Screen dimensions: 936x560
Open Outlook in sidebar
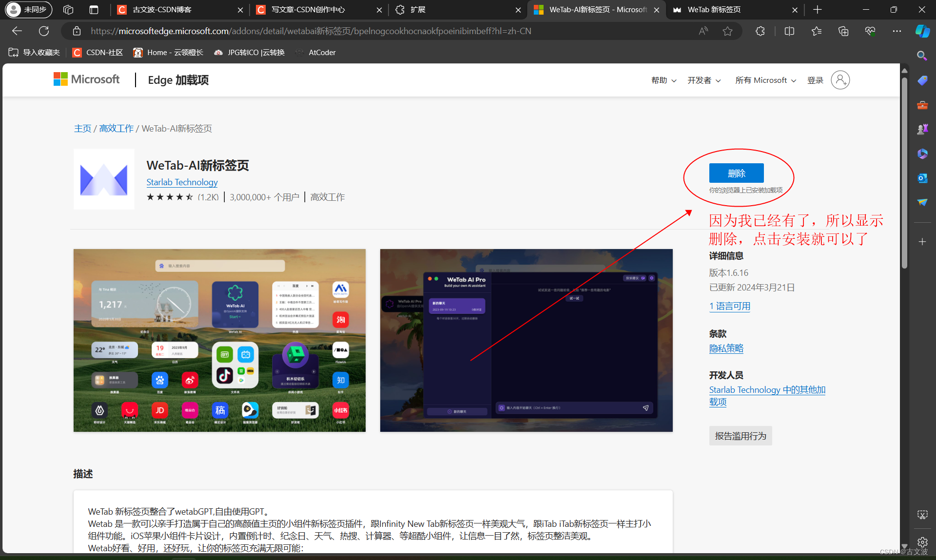922,178
